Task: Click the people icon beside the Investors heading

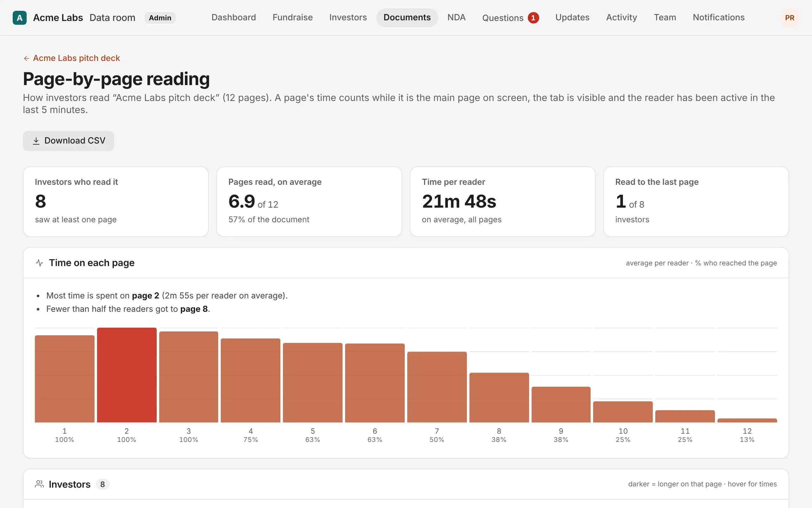Action: pyautogui.click(x=39, y=484)
